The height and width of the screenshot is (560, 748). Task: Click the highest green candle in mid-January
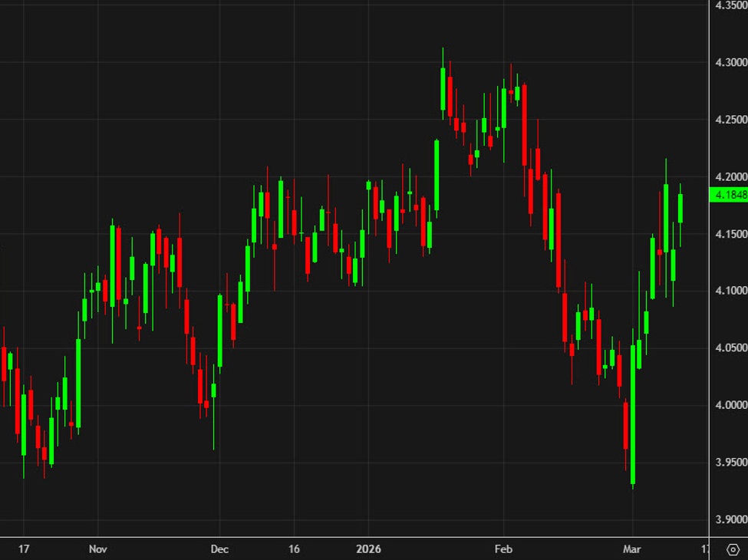pos(443,89)
